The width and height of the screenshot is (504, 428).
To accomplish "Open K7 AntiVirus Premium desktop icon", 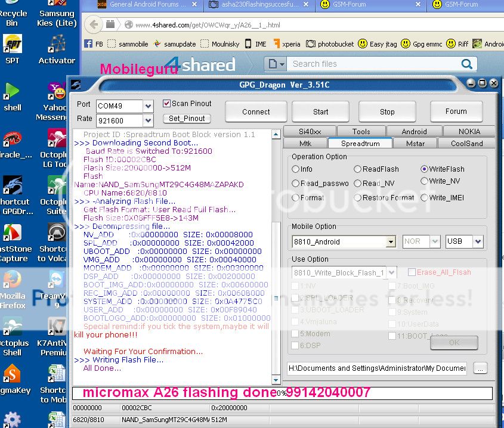I will click(x=53, y=337).
